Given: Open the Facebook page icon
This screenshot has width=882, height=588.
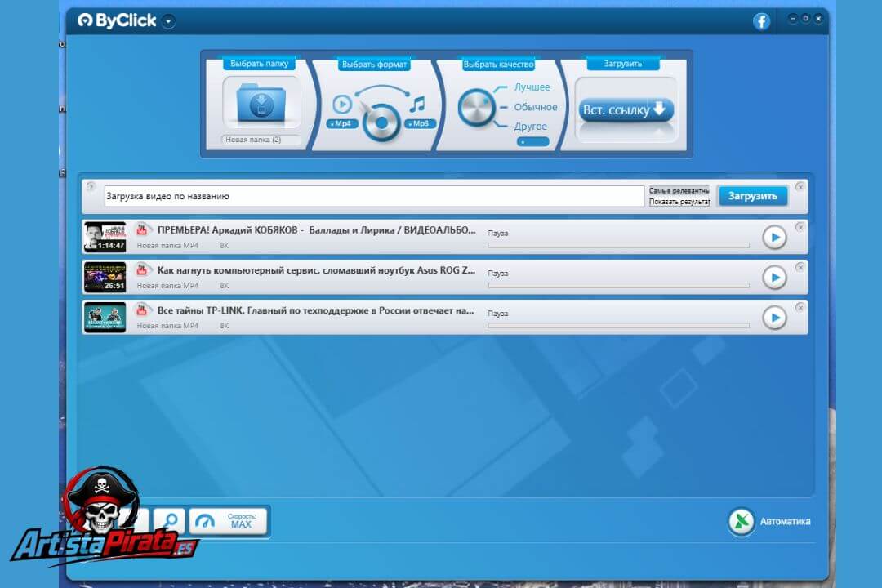Looking at the screenshot, I should pos(761,21).
